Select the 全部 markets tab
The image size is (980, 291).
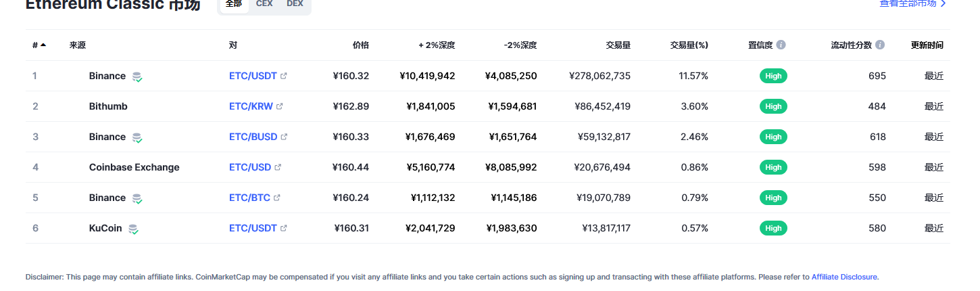234,4
